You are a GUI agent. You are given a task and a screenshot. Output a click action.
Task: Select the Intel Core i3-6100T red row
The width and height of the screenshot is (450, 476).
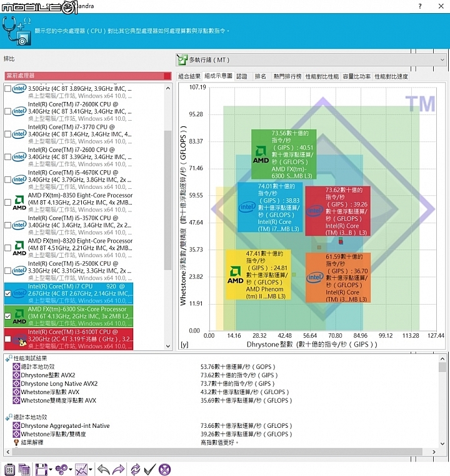[x=69, y=339]
